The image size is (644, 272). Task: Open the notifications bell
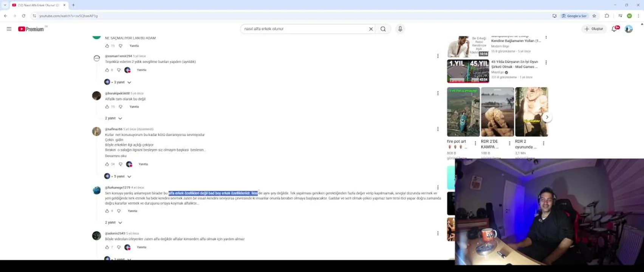click(615, 29)
